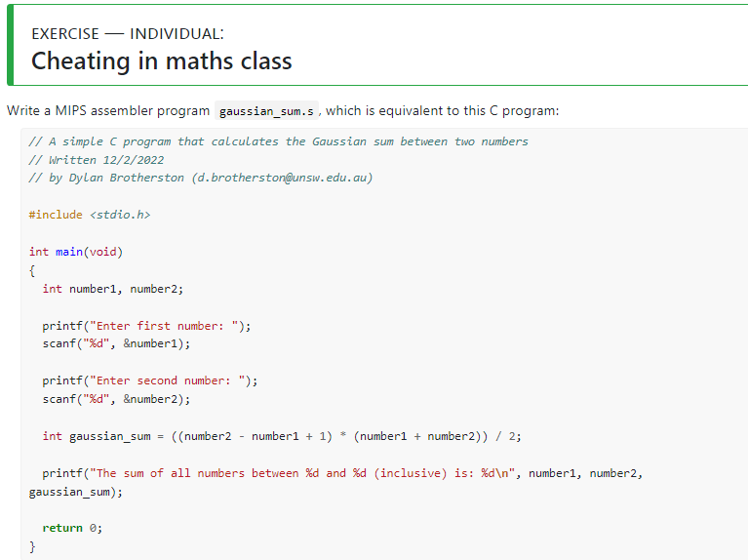Click the 'int number1, number2;' declaration
This screenshot has width=748, height=560.
(112, 289)
